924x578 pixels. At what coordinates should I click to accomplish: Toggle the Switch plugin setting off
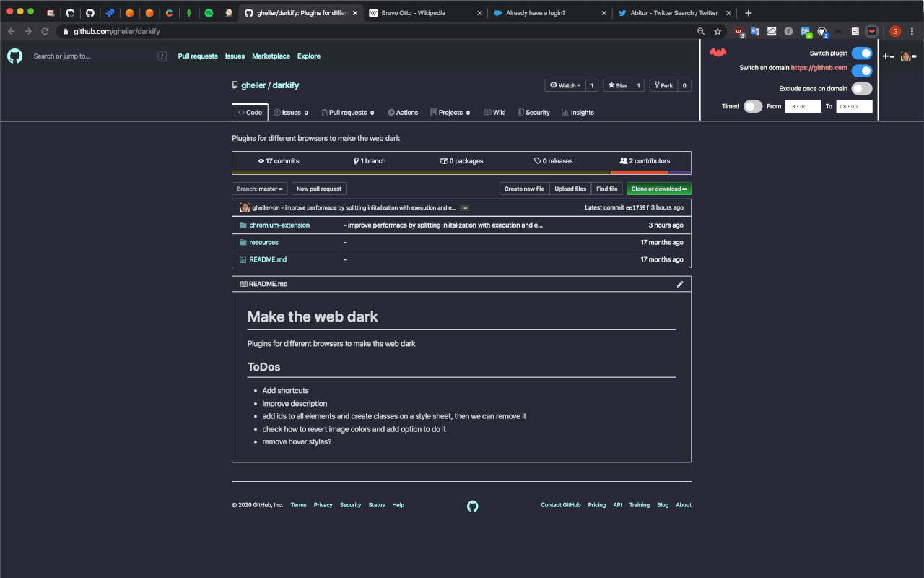[862, 53]
